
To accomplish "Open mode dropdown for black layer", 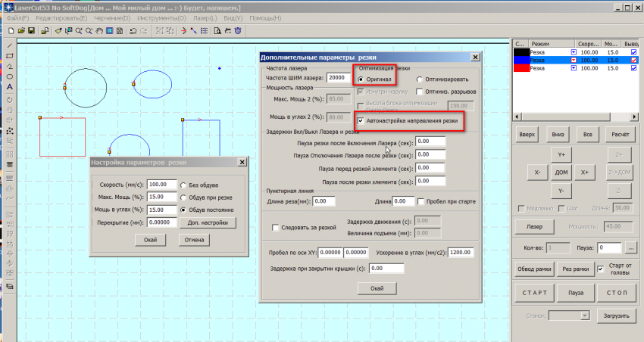I will [574, 51].
